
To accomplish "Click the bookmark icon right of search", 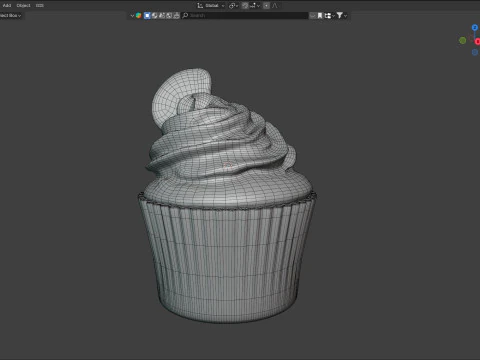I will coord(320,15).
